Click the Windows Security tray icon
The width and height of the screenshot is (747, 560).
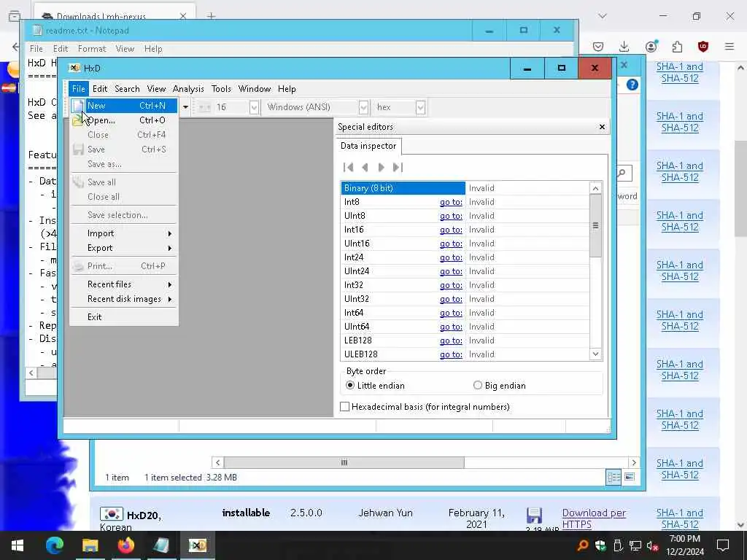(600, 545)
